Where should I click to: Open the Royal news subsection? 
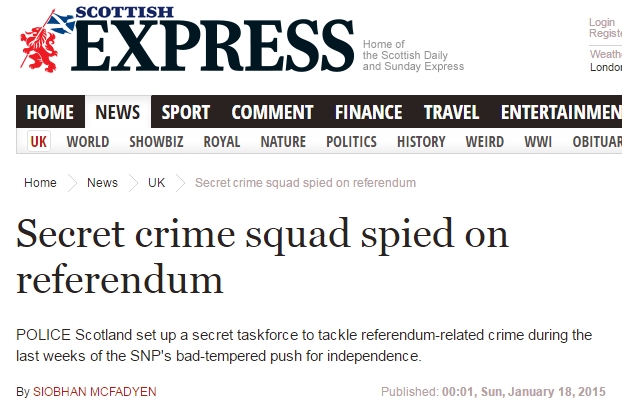[x=222, y=142]
